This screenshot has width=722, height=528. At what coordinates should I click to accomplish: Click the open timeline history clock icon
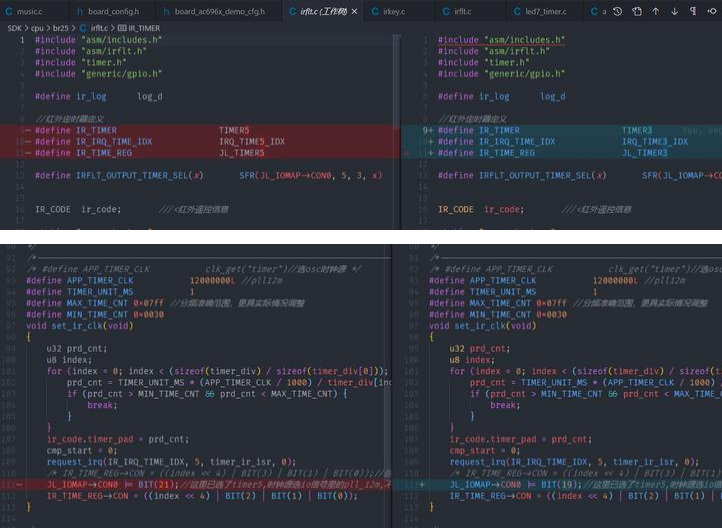(617, 12)
